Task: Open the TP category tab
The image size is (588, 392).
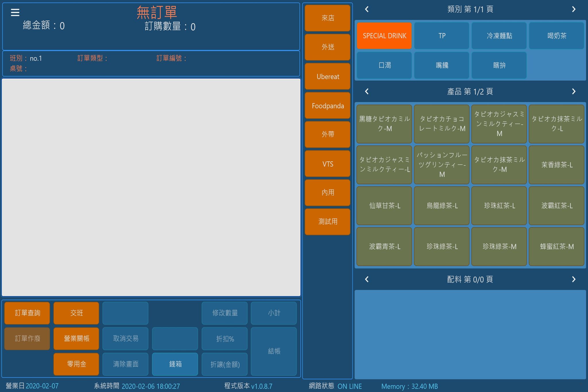Action: coord(441,35)
